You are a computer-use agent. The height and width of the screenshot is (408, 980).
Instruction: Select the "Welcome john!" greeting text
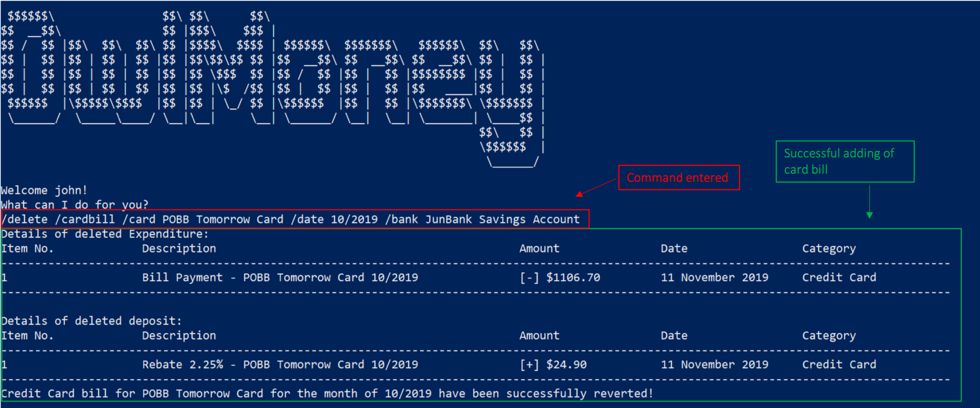[44, 190]
